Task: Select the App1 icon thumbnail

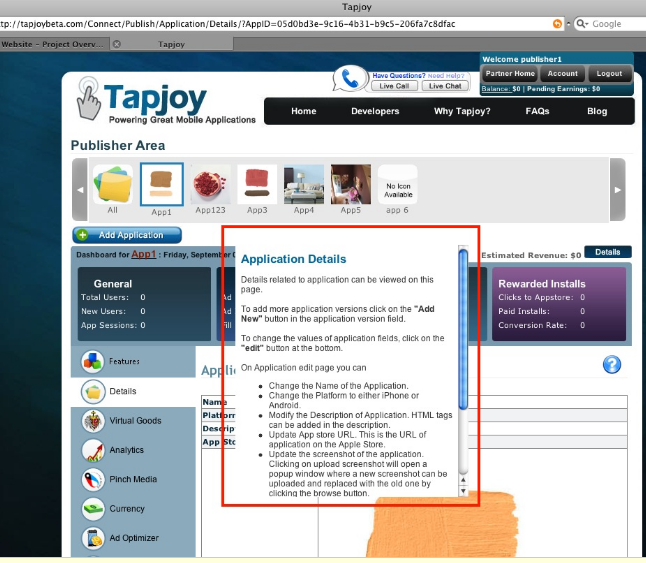Action: pyautogui.click(x=162, y=184)
